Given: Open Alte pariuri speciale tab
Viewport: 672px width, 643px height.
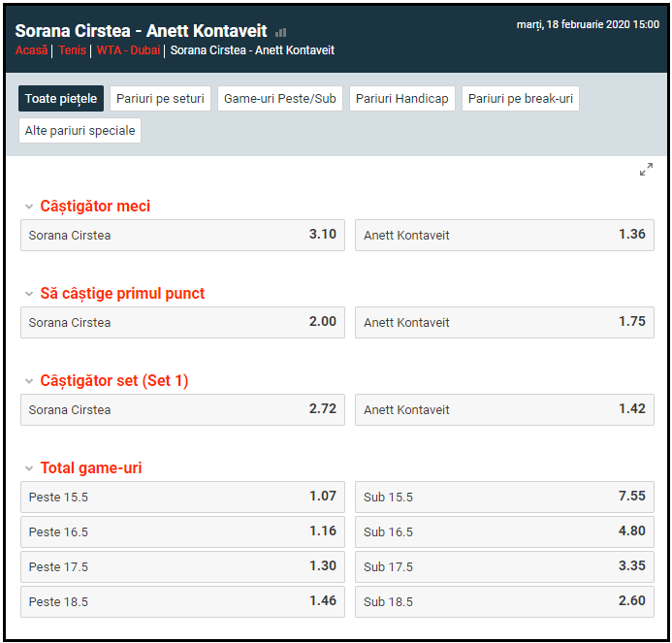Looking at the screenshot, I should tap(80, 130).
